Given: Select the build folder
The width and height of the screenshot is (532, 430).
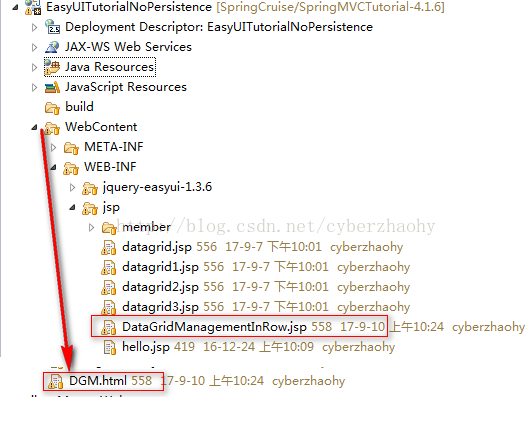Looking at the screenshot, I should point(79,107).
